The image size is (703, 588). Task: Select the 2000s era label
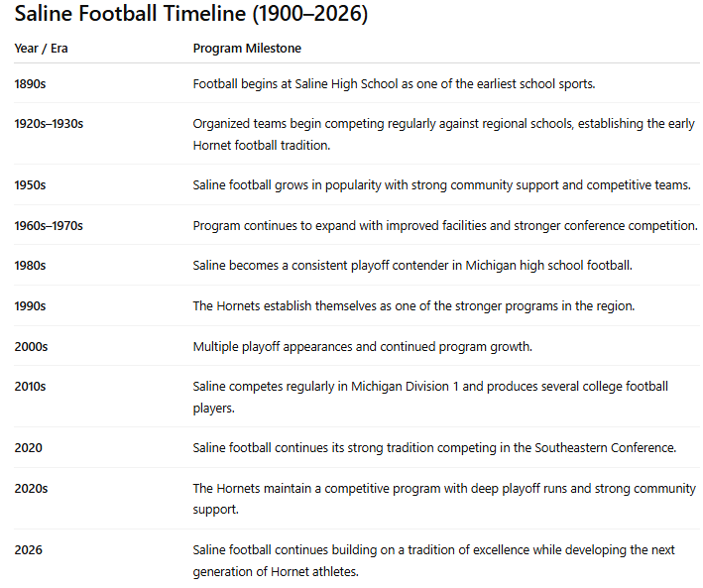[31, 347]
